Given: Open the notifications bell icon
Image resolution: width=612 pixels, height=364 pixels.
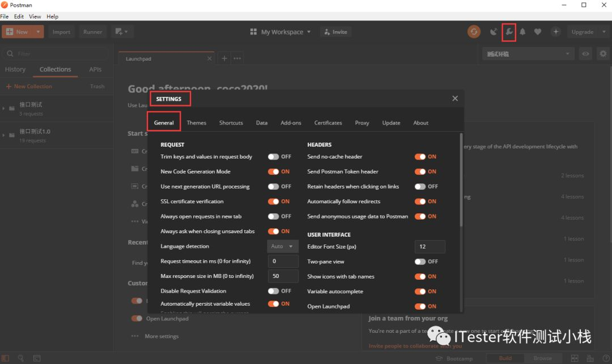Looking at the screenshot, I should click(522, 32).
